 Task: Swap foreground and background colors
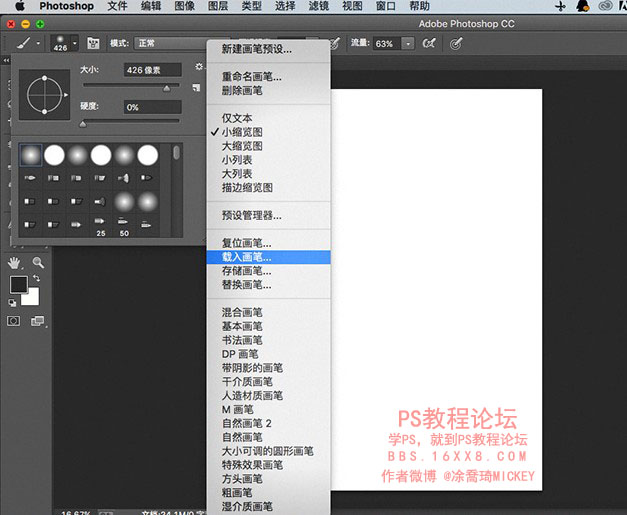36,278
